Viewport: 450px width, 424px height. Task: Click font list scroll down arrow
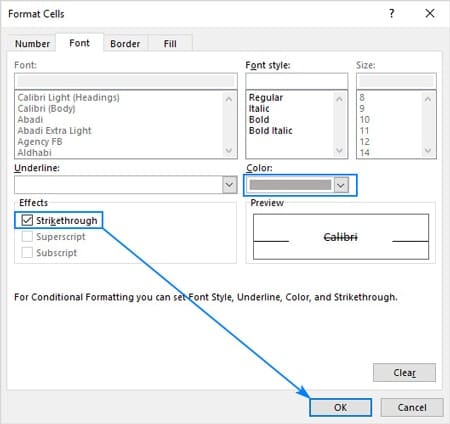coord(229,150)
